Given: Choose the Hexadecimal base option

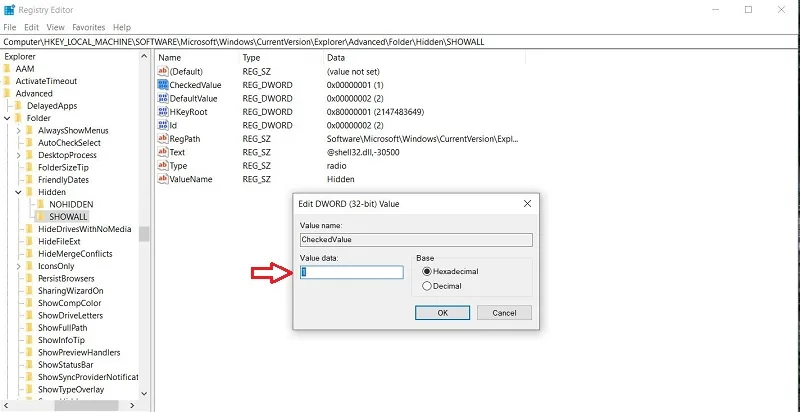Looking at the screenshot, I should click(427, 271).
